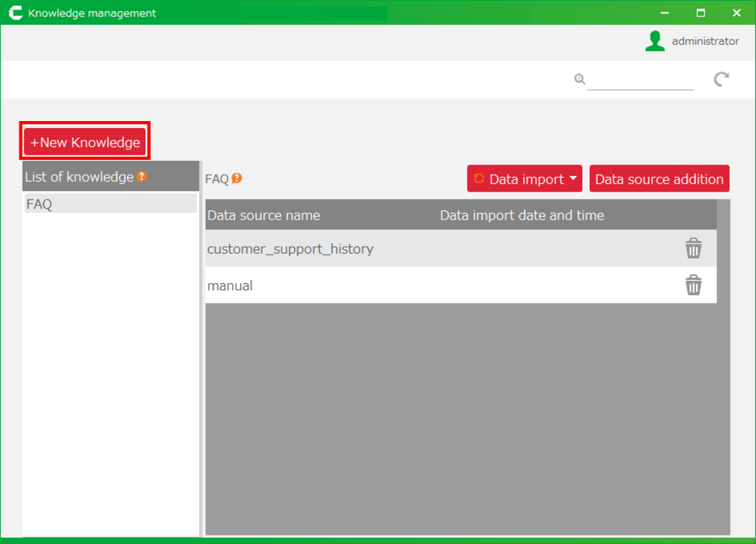Select FAQ in the List of knowledge
Viewport: 756px width, 544px height.
click(110, 204)
